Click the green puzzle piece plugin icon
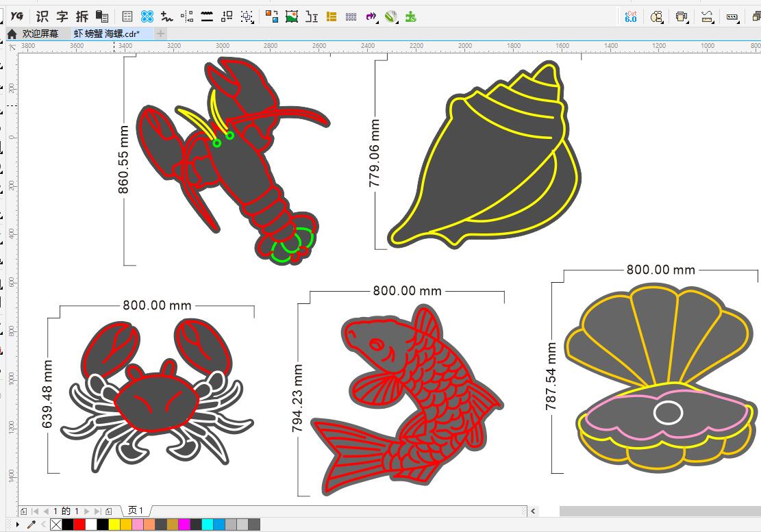761x532 pixels. point(411,16)
